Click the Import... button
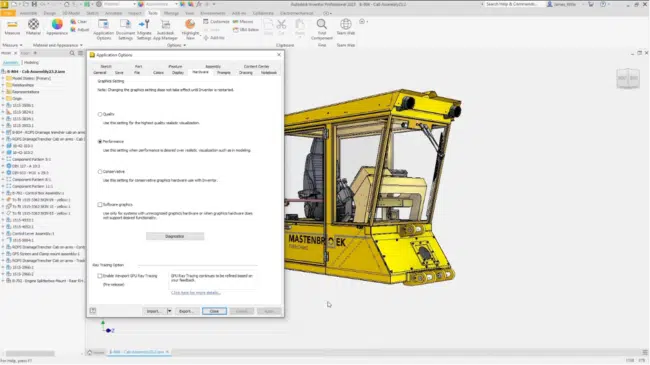 (154, 311)
